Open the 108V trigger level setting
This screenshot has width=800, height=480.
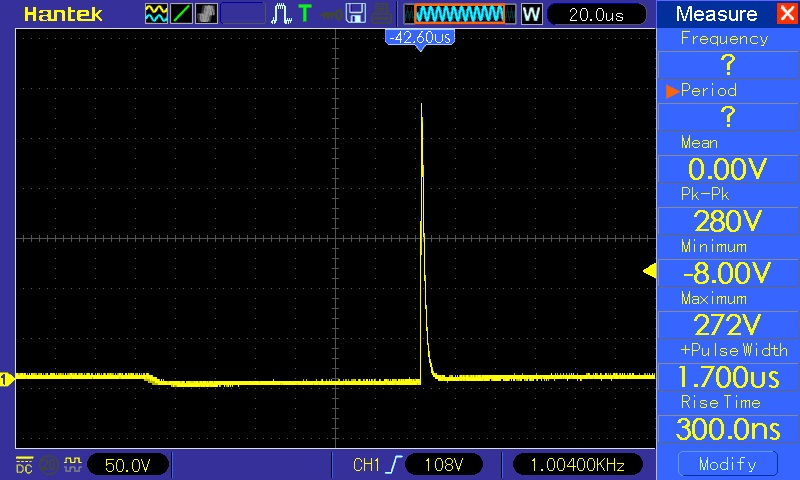pos(443,465)
